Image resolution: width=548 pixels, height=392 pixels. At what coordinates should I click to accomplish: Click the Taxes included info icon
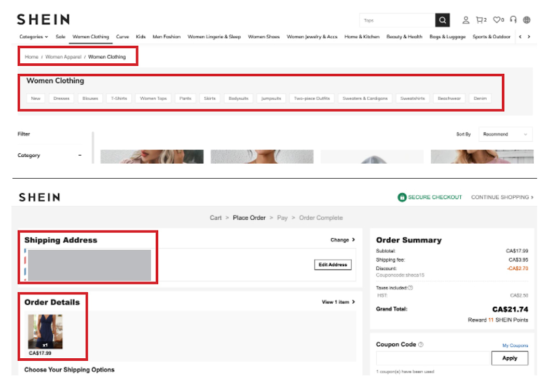(410, 288)
